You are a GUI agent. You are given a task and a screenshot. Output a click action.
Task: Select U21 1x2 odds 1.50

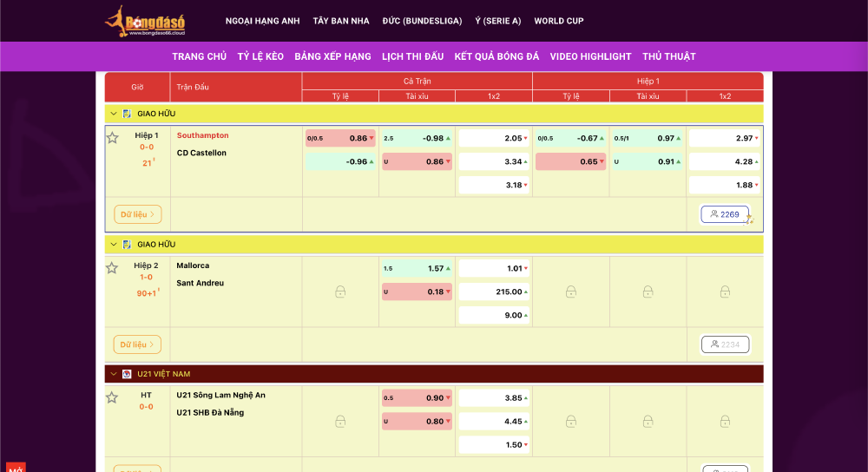[x=494, y=444]
